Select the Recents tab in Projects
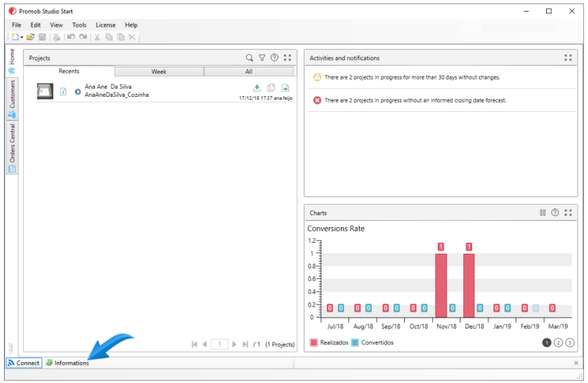This screenshot has width=588, height=383. coord(69,71)
